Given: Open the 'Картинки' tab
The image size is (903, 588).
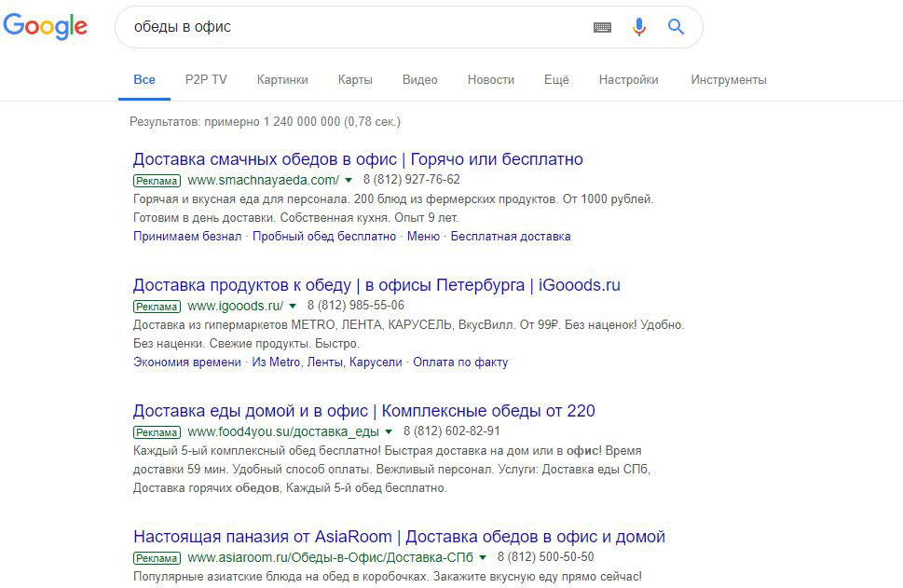Looking at the screenshot, I should pyautogui.click(x=282, y=80).
